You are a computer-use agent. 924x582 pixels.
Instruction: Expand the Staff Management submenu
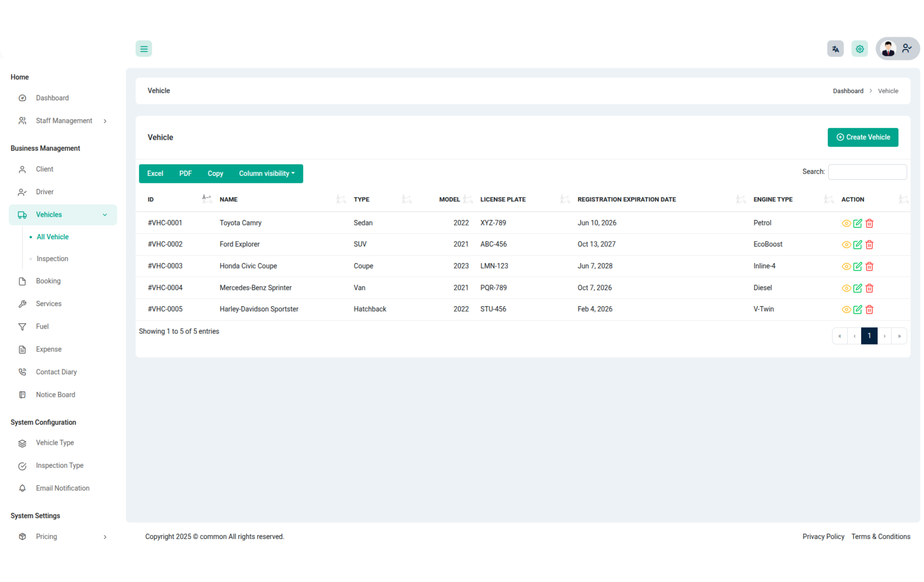64,121
